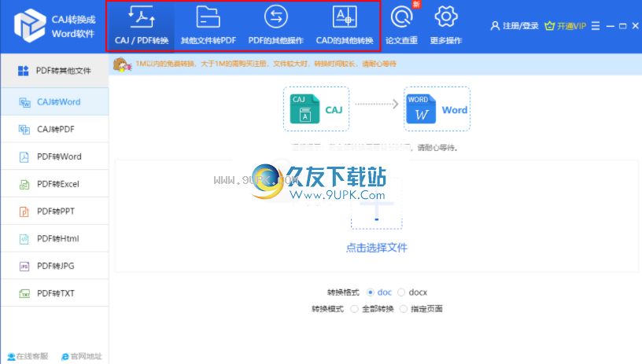Open the CAJ / PDF转换 toolbar tab

[x=142, y=26]
